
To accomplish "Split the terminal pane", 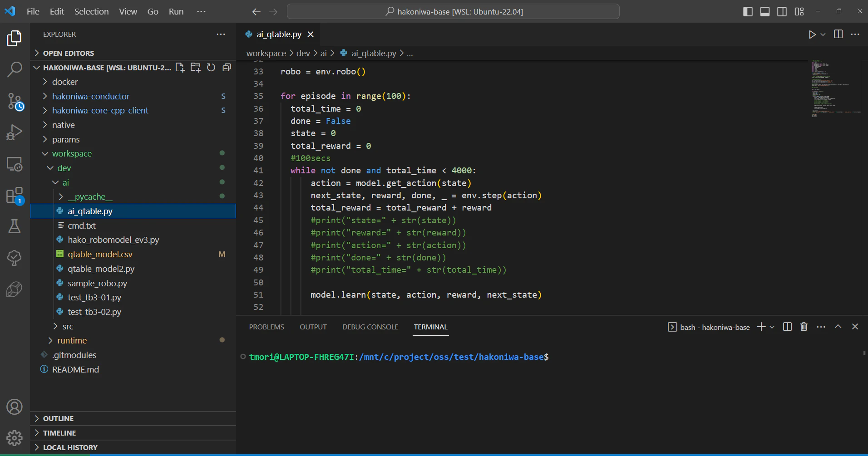I will tap(788, 327).
